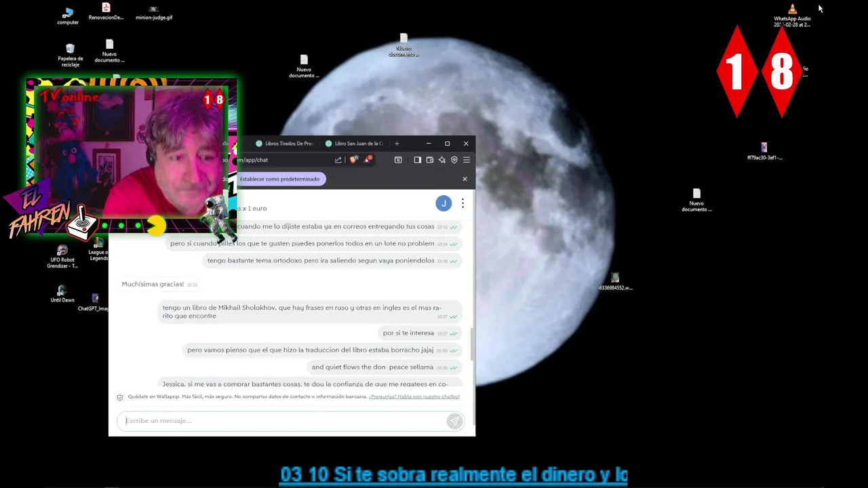Viewport: 868px width, 488px height.
Task: Select the computer desktop icon
Action: coord(68,16)
